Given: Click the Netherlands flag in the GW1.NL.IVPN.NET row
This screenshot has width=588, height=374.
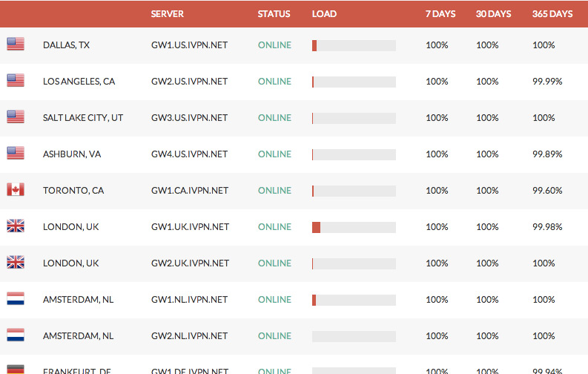Looking at the screenshot, I should pyautogui.click(x=16, y=299).
